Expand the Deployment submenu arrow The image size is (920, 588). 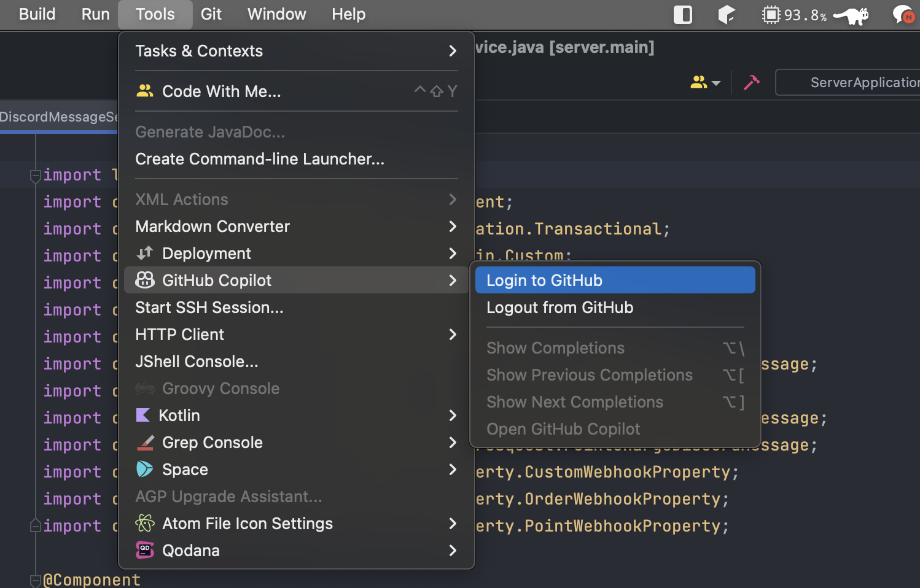(453, 253)
